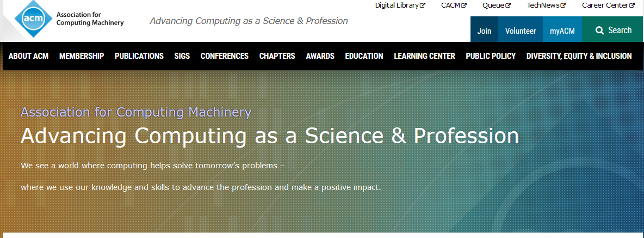
Task: Open Diversity, Equity & Inclusion menu
Action: click(x=579, y=56)
